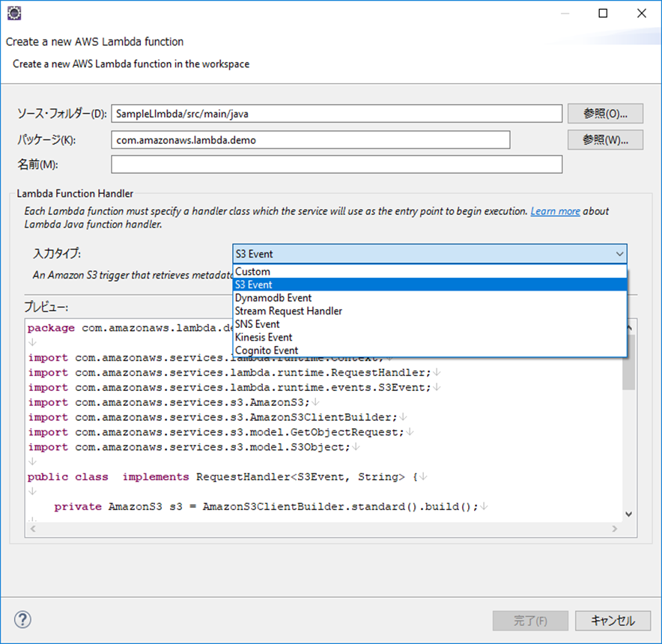The image size is (662, 644).
Task: Maximize the Lambda function dialog window
Action: point(603,13)
